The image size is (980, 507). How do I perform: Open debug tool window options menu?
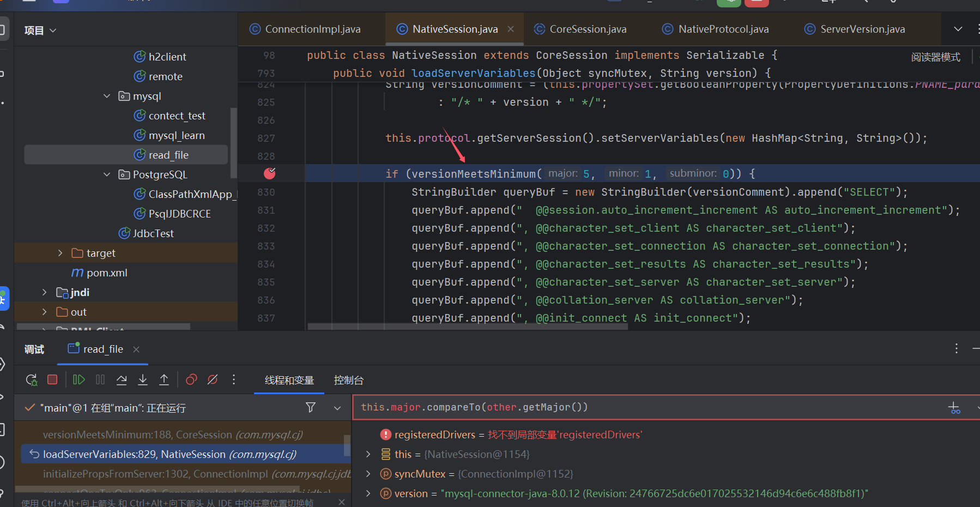(957, 348)
